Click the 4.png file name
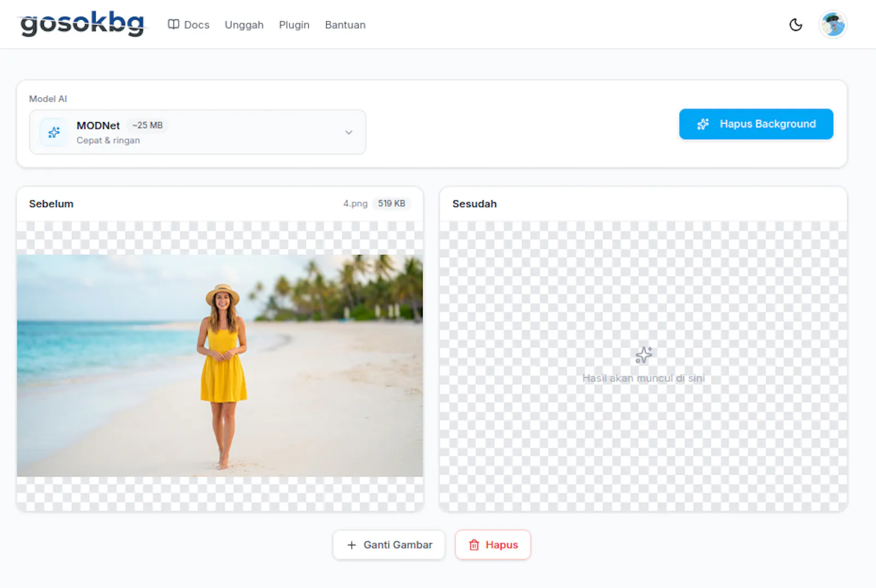The height and width of the screenshot is (588, 876). point(355,204)
